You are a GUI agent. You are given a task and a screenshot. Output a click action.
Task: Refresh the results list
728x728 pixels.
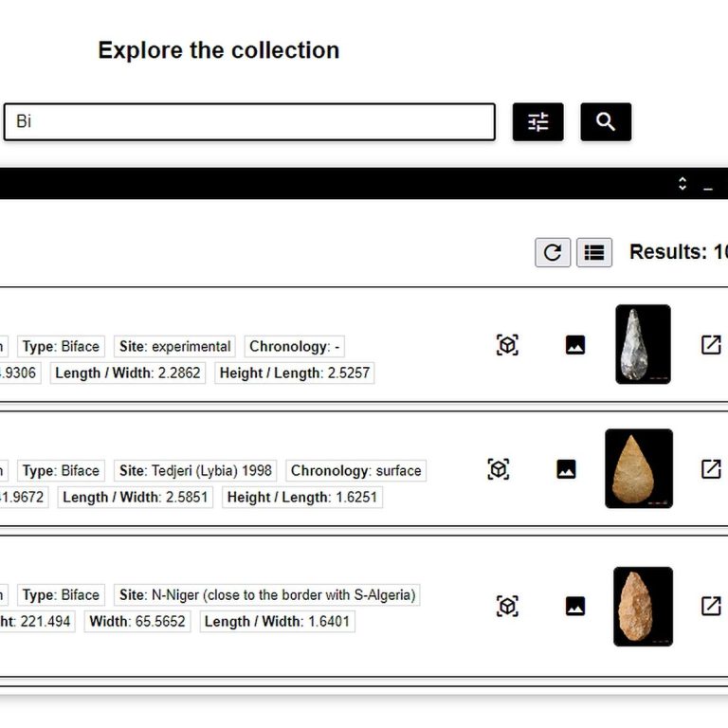click(553, 252)
